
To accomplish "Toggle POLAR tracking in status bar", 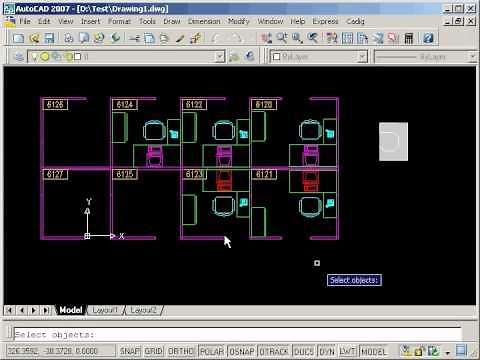I will click(212, 351).
